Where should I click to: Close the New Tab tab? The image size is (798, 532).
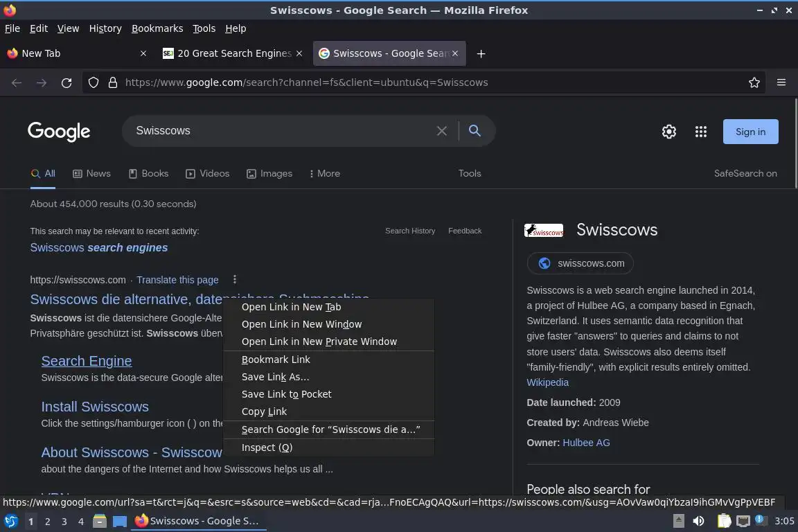143,53
